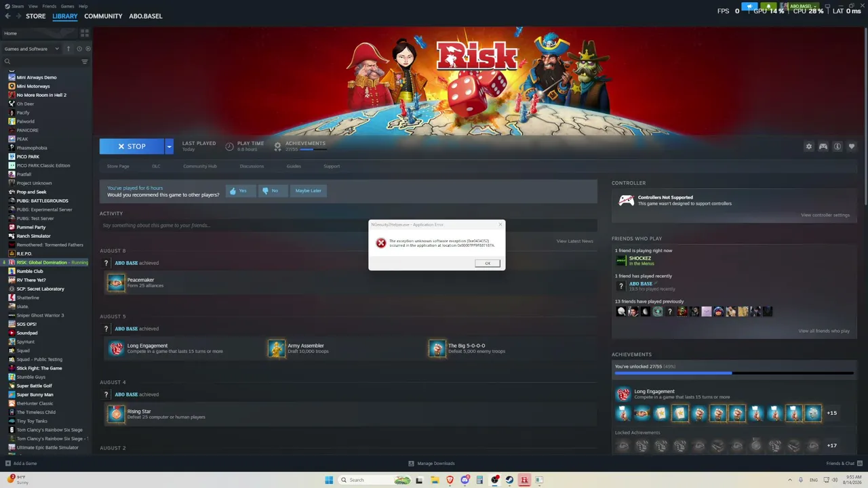Viewport: 868px width, 488px height.
Task: Open controller layout icon for RISK
Action: pyautogui.click(x=823, y=146)
